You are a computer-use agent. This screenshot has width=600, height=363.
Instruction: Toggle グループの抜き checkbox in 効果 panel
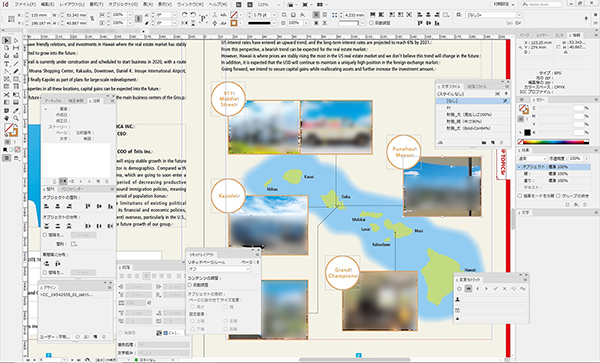[x=559, y=196]
